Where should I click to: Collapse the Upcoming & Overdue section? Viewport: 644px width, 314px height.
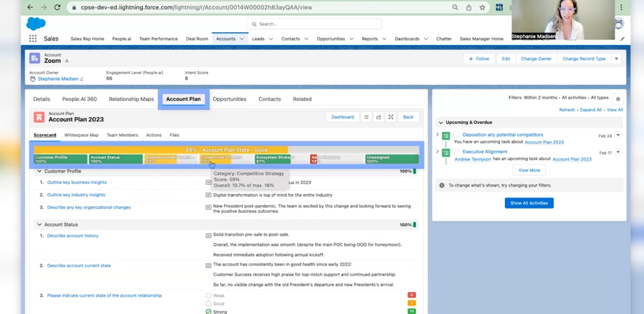[441, 122]
